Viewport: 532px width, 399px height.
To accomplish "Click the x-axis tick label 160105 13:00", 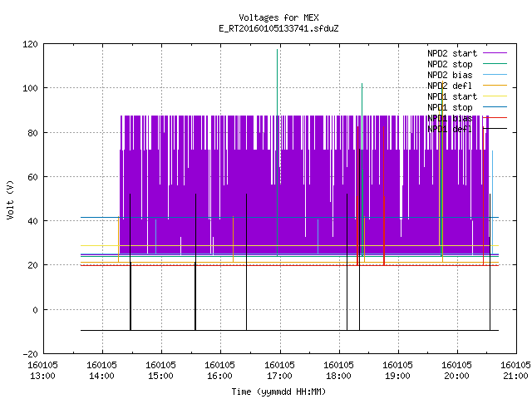I will (x=42, y=371).
